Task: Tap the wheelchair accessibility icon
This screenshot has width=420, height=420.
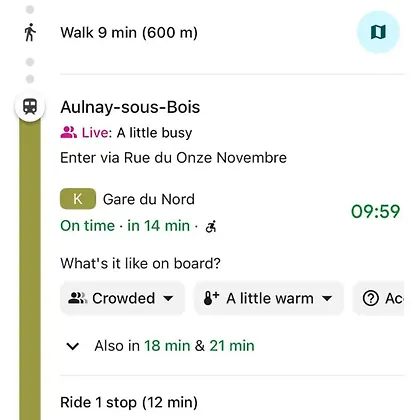Action: coord(211,226)
